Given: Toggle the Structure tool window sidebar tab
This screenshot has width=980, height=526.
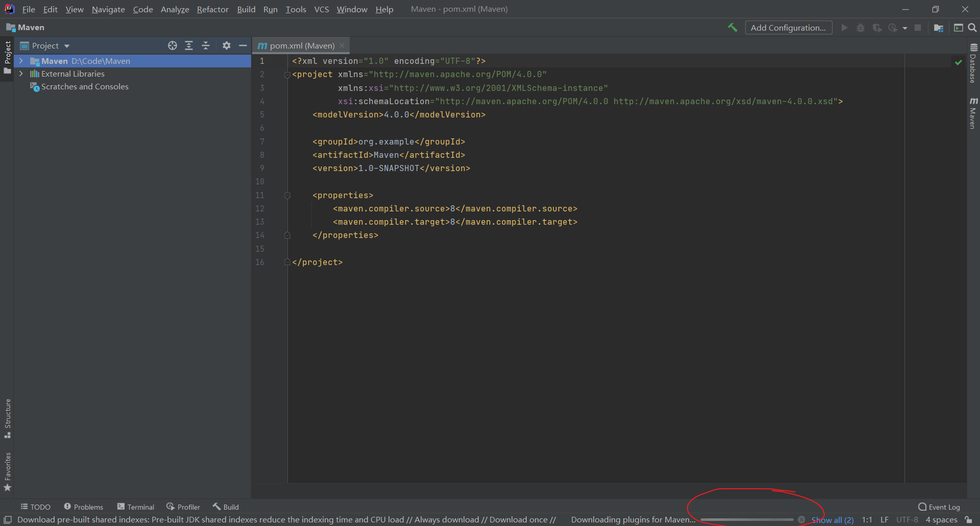Looking at the screenshot, I should tap(7, 419).
